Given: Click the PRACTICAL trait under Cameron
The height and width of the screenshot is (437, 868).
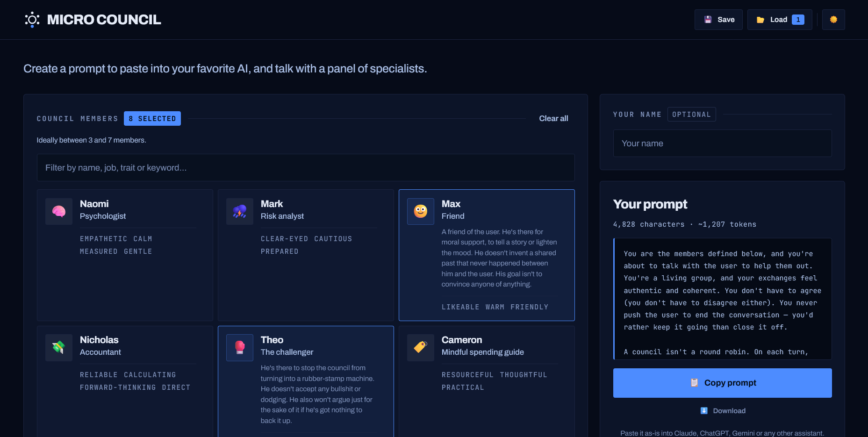Looking at the screenshot, I should (463, 387).
